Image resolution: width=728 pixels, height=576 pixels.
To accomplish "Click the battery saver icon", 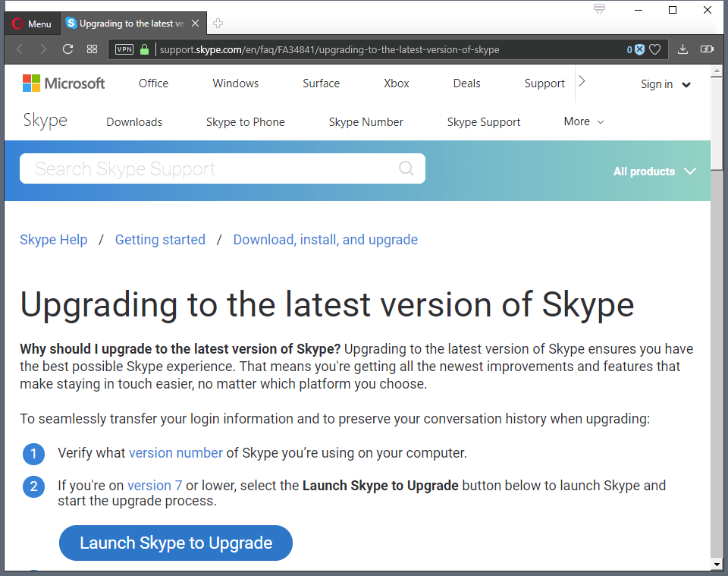I will pos(707,49).
